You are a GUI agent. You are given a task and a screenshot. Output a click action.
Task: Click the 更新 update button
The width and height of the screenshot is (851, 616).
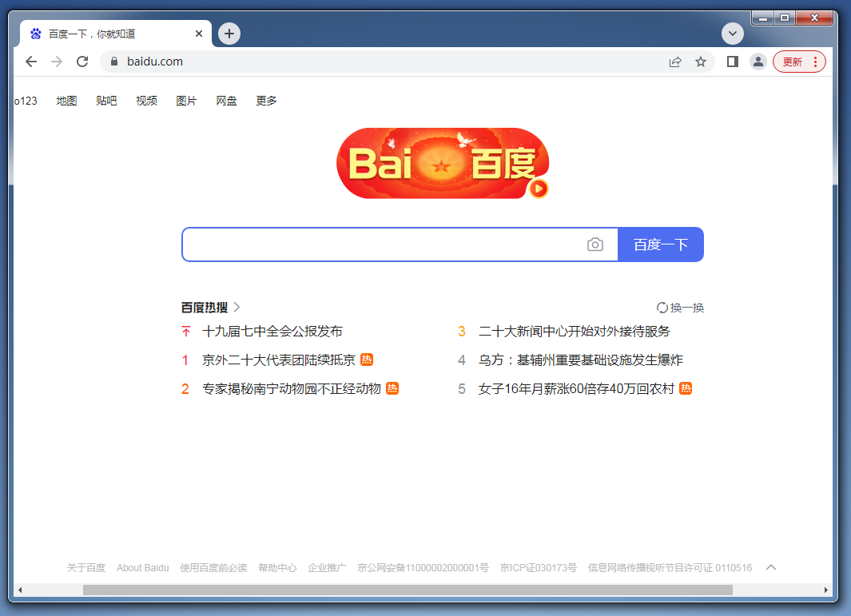pyautogui.click(x=793, y=62)
